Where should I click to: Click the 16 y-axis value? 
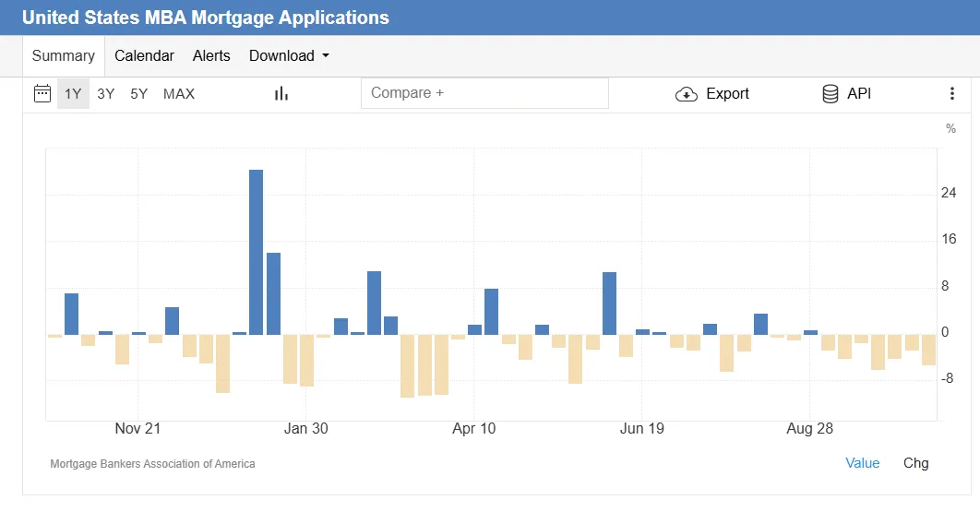pos(948,239)
